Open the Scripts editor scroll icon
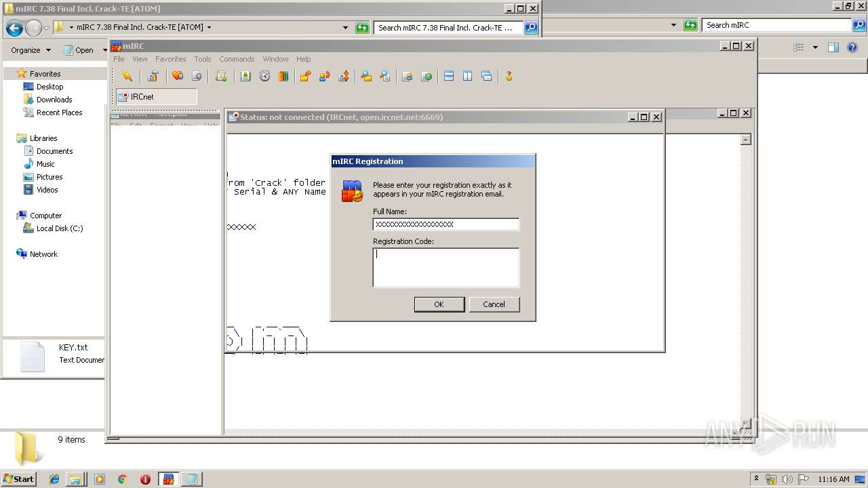868x488 pixels. coord(221,76)
